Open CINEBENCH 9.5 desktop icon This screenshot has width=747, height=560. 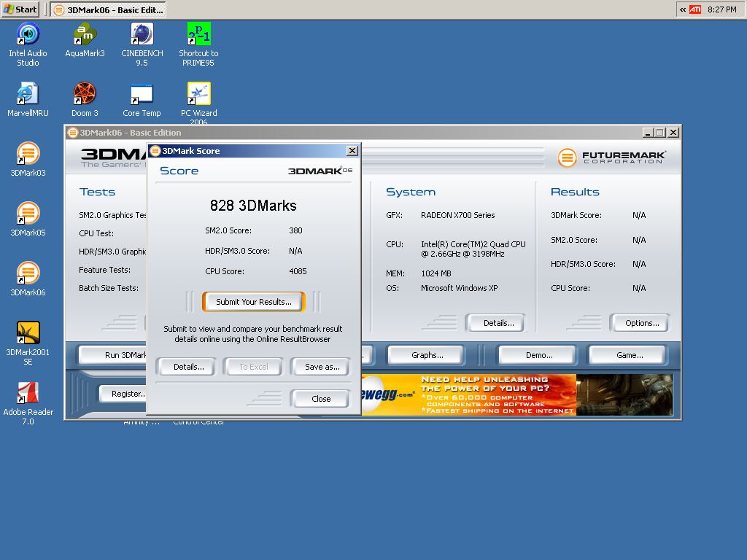(x=142, y=44)
